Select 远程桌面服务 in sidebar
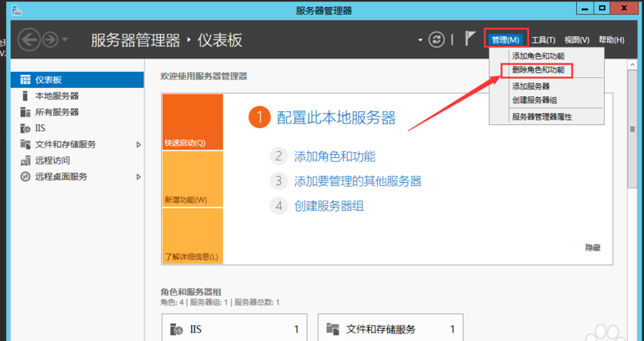This screenshot has height=341, width=644. pyautogui.click(x=77, y=177)
